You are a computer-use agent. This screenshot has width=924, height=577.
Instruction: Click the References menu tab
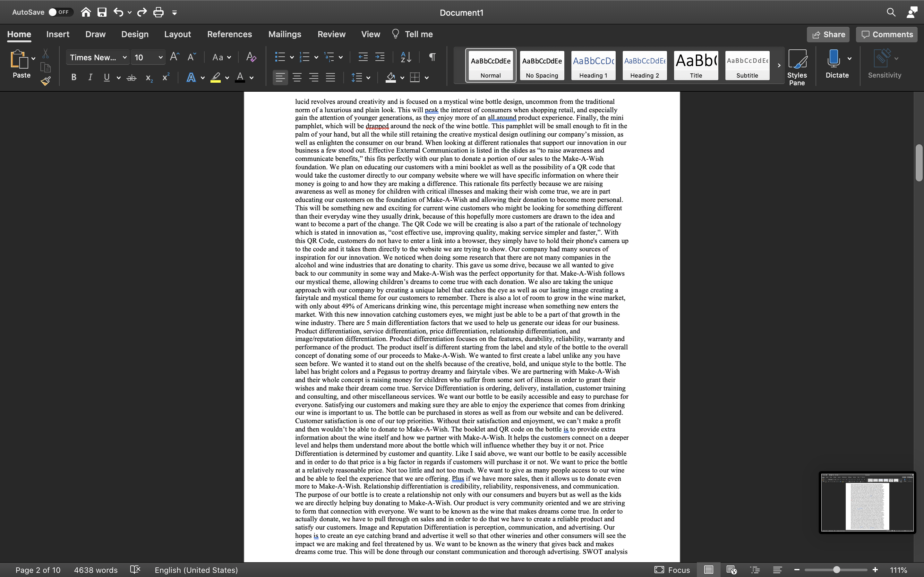point(228,35)
